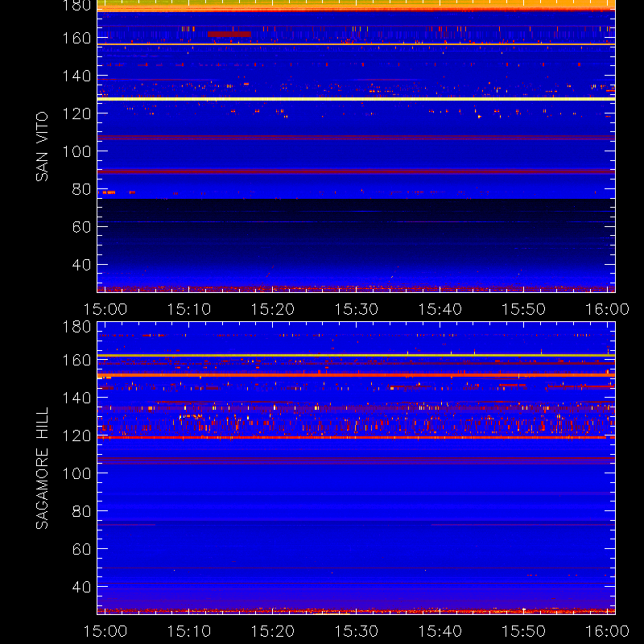Click the yellow-green band above 160 in SAGAMORE HILL
Screen dimensions: 644x644
(x=356, y=355)
